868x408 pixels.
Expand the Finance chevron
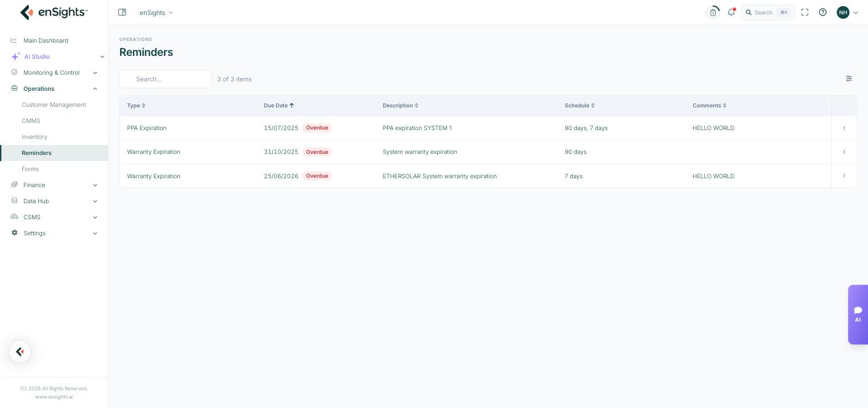[x=95, y=185]
